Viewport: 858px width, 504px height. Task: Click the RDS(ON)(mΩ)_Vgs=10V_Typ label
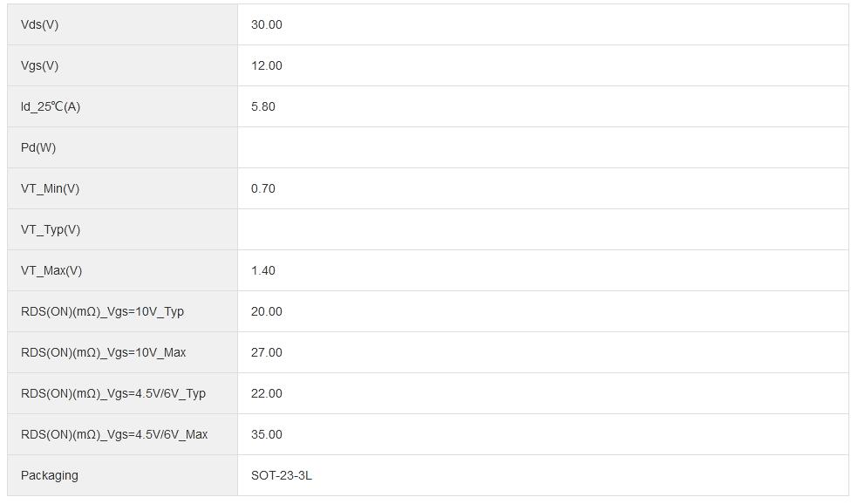click(x=102, y=311)
